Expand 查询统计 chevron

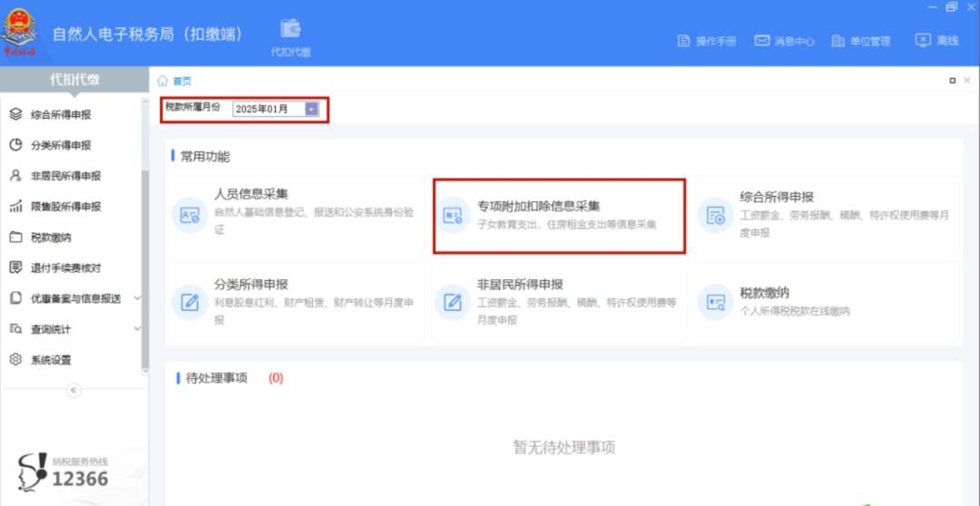tap(138, 328)
